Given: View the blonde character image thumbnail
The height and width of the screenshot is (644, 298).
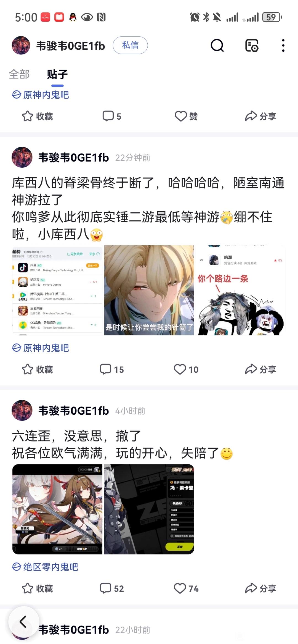Looking at the screenshot, I should tap(149, 290).
